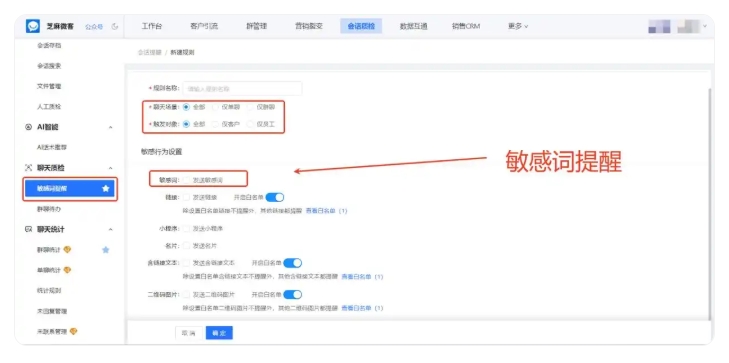The height and width of the screenshot is (363, 729).
Task: Check the 发送名片 checkbox
Action: [x=186, y=245]
